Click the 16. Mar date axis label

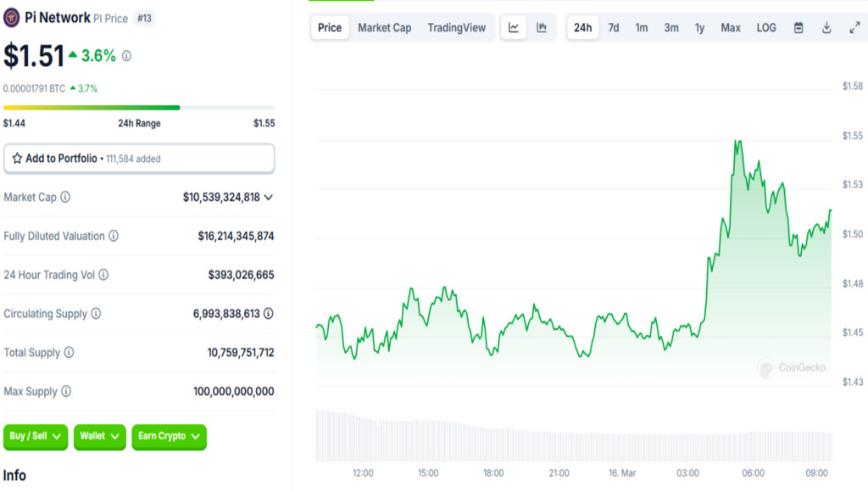click(x=622, y=473)
